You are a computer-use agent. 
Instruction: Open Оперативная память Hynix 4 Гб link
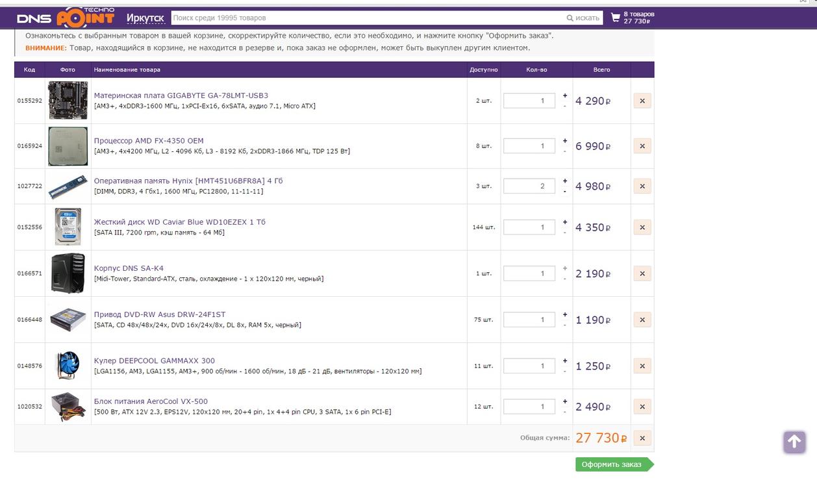pos(188,181)
